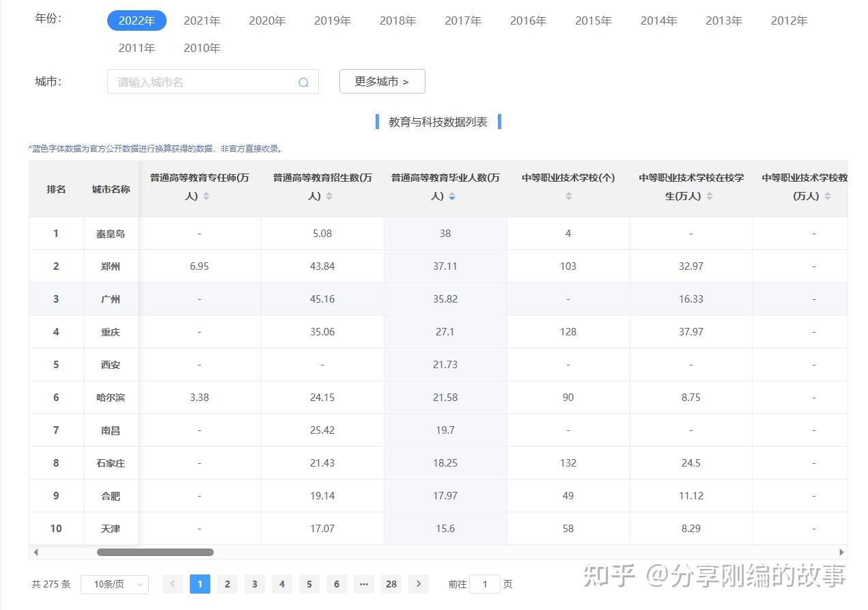Sort by 中等职业技术学校(个) column arrows
Image resolution: width=868 pixels, height=610 pixels.
[x=568, y=197]
